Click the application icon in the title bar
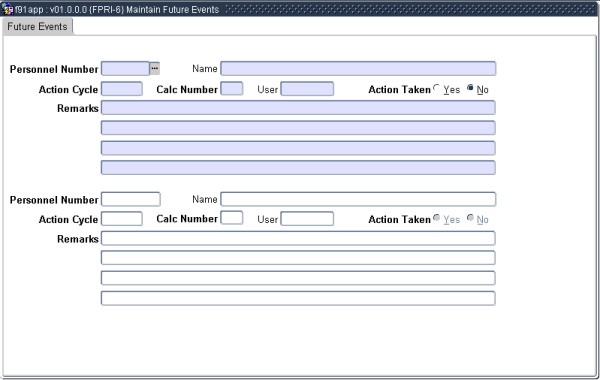The image size is (600, 380). point(7,9)
